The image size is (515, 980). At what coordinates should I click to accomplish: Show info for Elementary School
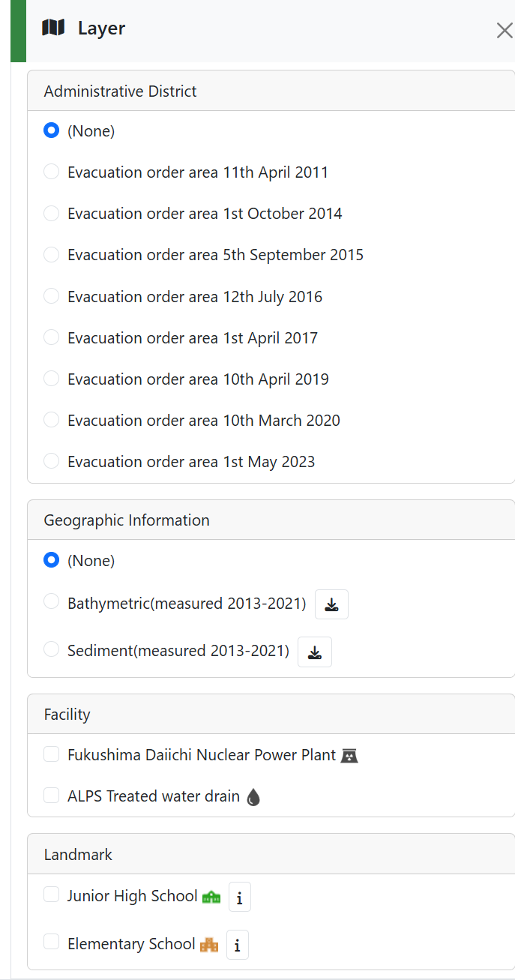point(237,946)
